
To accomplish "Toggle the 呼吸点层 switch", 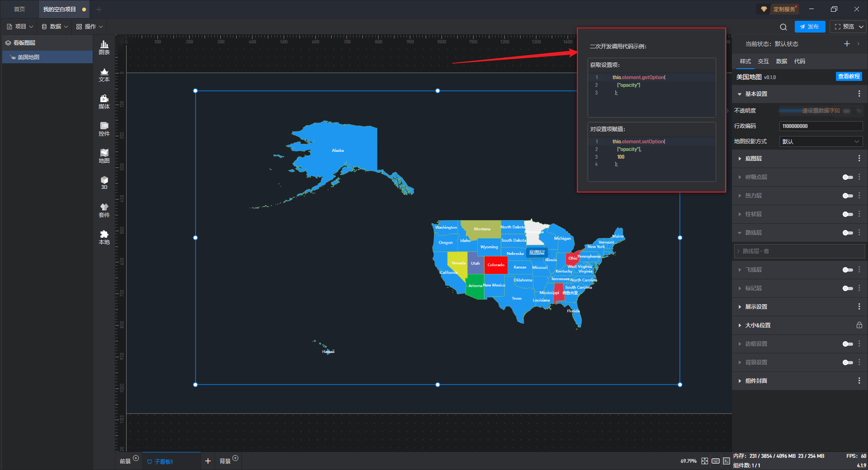I will pos(848,177).
